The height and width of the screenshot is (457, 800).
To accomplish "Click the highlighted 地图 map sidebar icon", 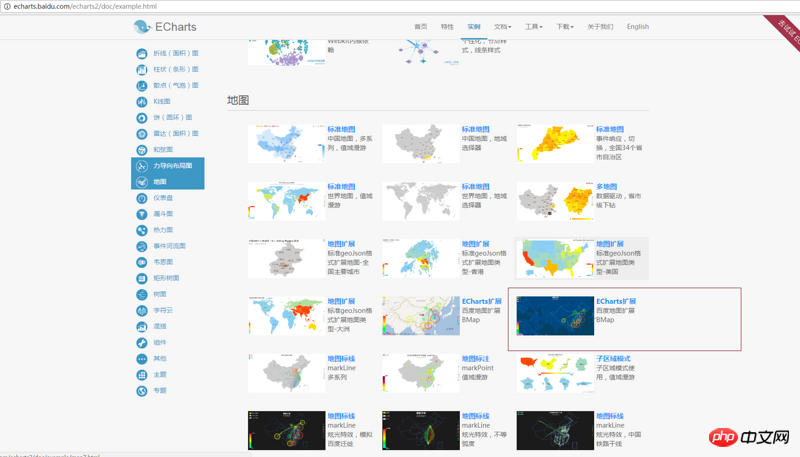I will [142, 182].
